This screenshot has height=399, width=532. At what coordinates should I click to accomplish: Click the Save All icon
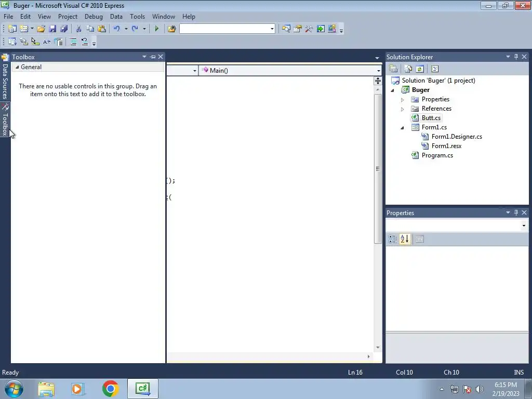[x=64, y=29]
